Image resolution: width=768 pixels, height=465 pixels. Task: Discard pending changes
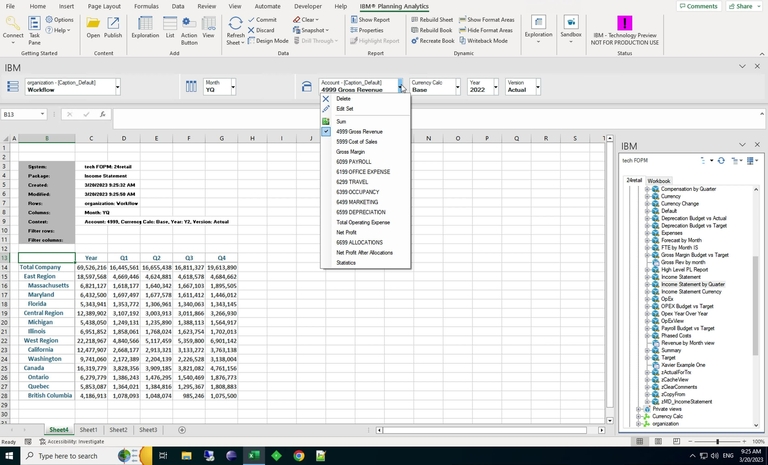click(261, 30)
